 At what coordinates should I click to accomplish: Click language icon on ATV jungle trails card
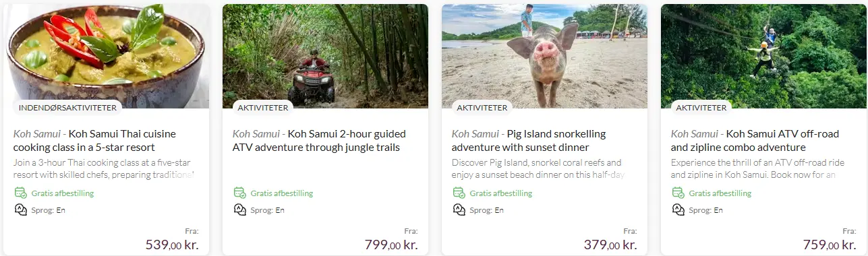(x=239, y=210)
